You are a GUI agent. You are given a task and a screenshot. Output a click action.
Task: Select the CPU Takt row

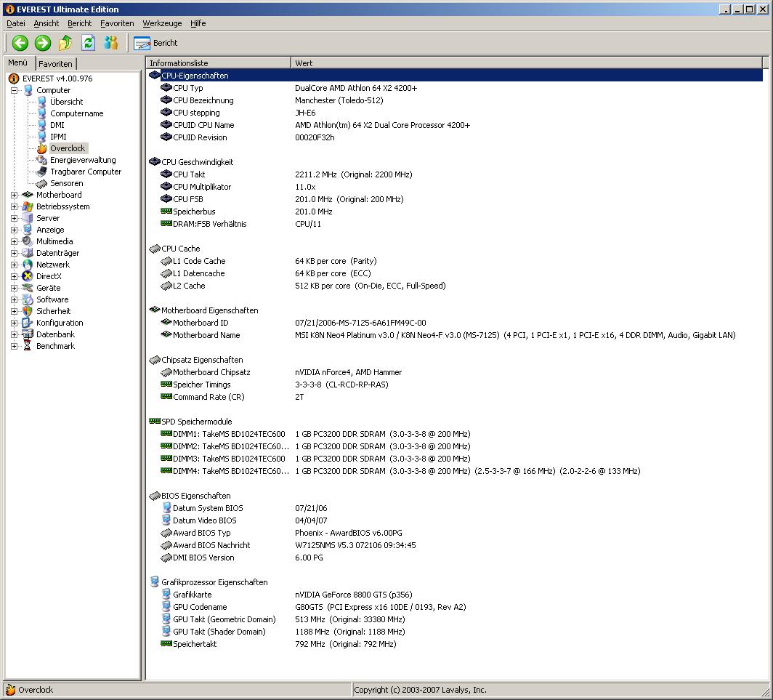455,174
